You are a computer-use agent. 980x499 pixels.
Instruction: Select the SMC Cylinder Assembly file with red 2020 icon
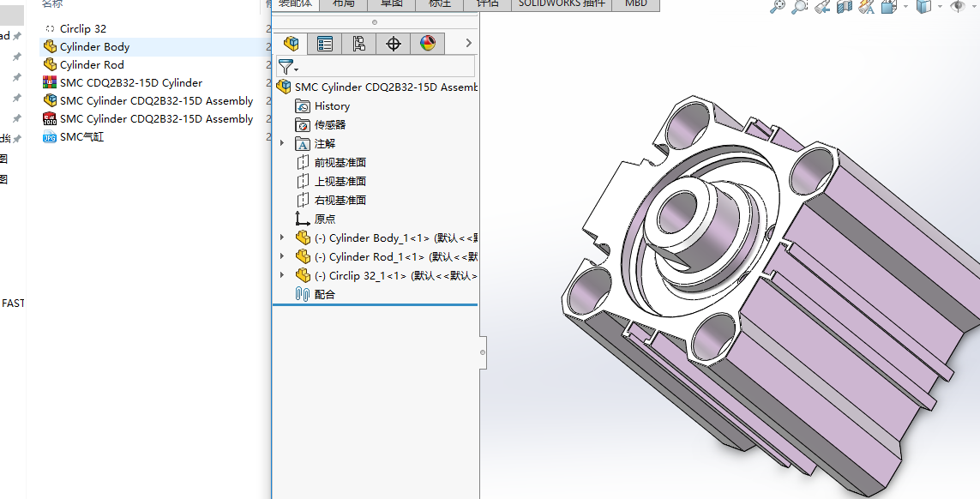tap(156, 119)
